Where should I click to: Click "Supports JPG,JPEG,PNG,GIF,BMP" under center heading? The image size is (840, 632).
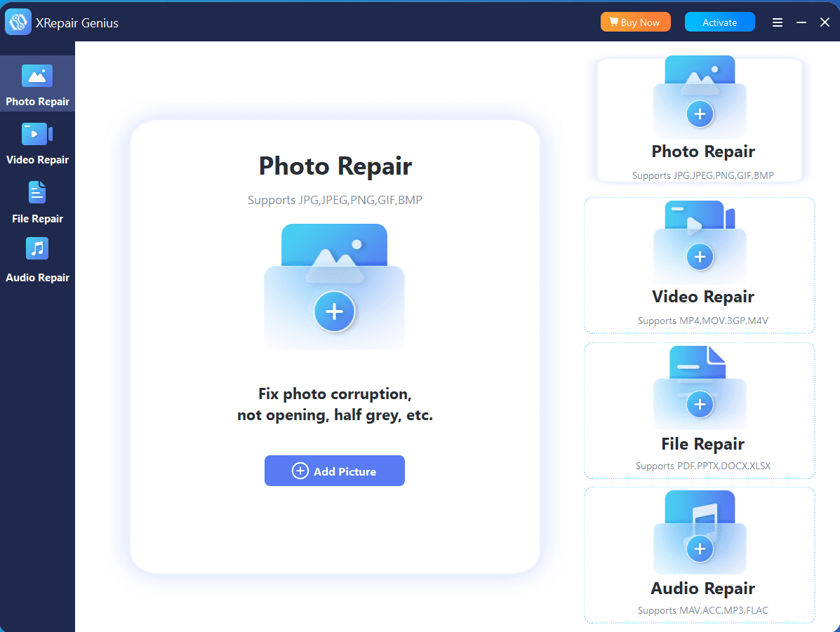335,201
